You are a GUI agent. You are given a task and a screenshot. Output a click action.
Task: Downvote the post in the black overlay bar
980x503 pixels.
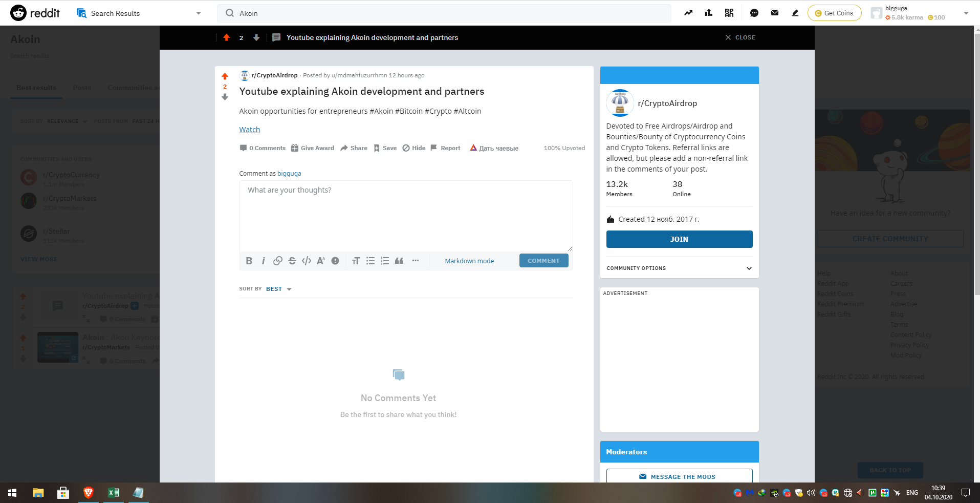tap(256, 37)
